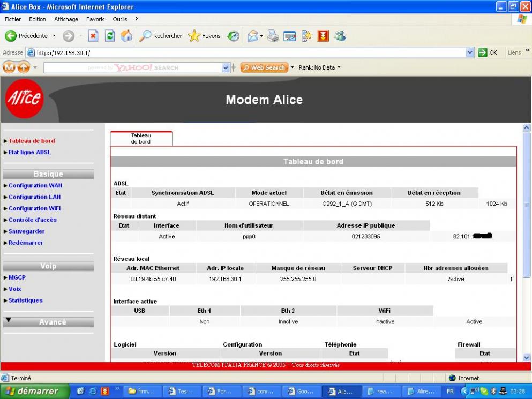532x399 pixels.
Task: Open the Configuration WiFi link
Action: (x=34, y=208)
